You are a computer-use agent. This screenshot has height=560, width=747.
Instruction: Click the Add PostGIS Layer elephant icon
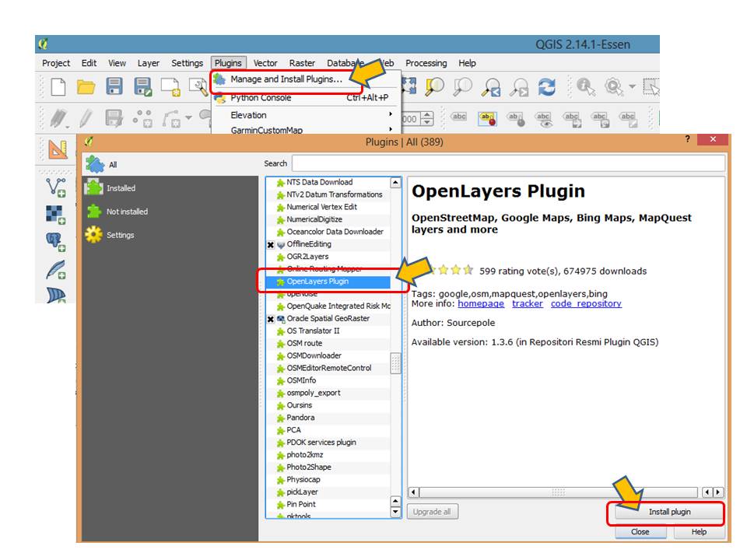(56, 242)
